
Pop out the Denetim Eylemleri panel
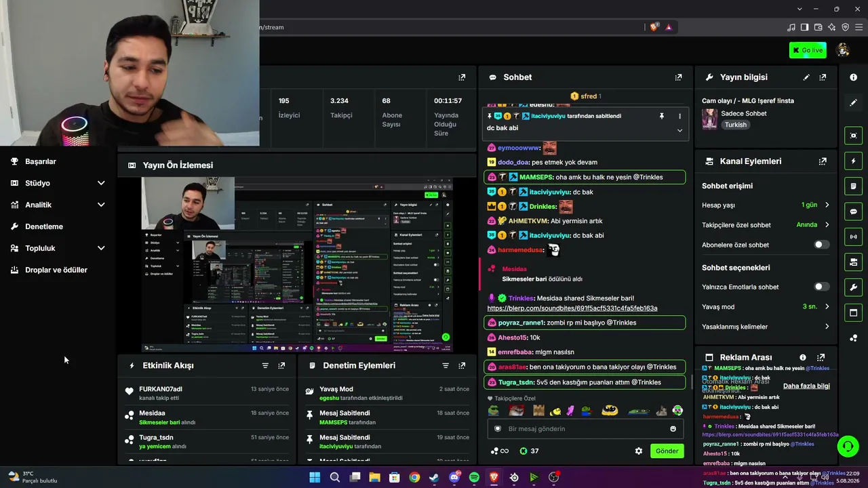[462, 365]
